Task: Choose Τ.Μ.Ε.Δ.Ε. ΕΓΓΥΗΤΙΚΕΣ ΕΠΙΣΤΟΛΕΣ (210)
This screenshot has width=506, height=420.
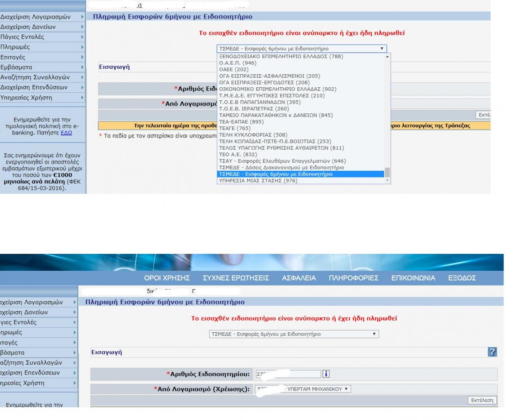Action: click(301, 95)
